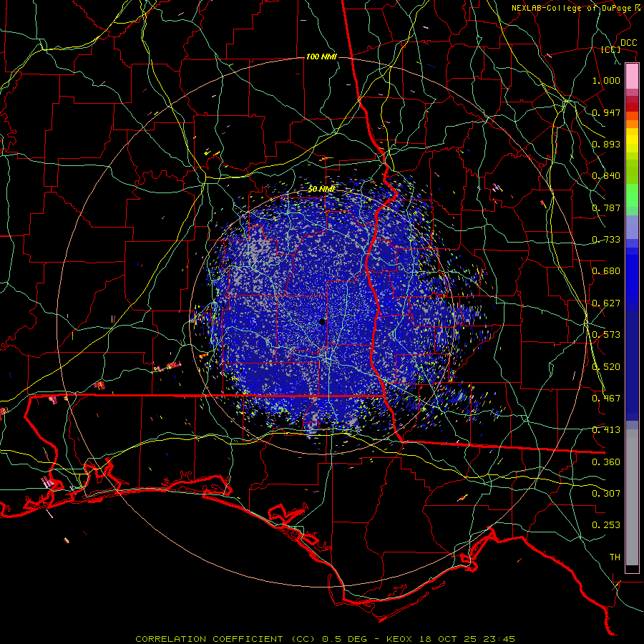
Task: Select the 0.467 legend value
Action: (606, 399)
